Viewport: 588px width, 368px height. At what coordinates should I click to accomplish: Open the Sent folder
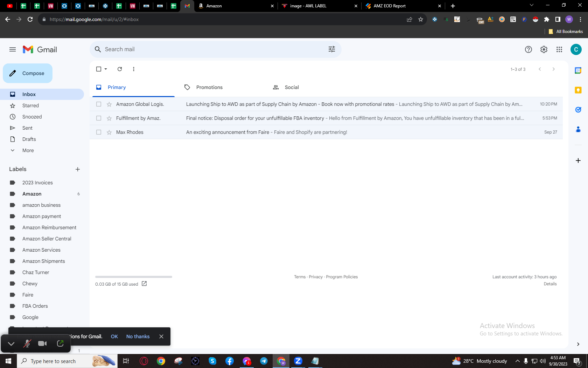click(42, 128)
